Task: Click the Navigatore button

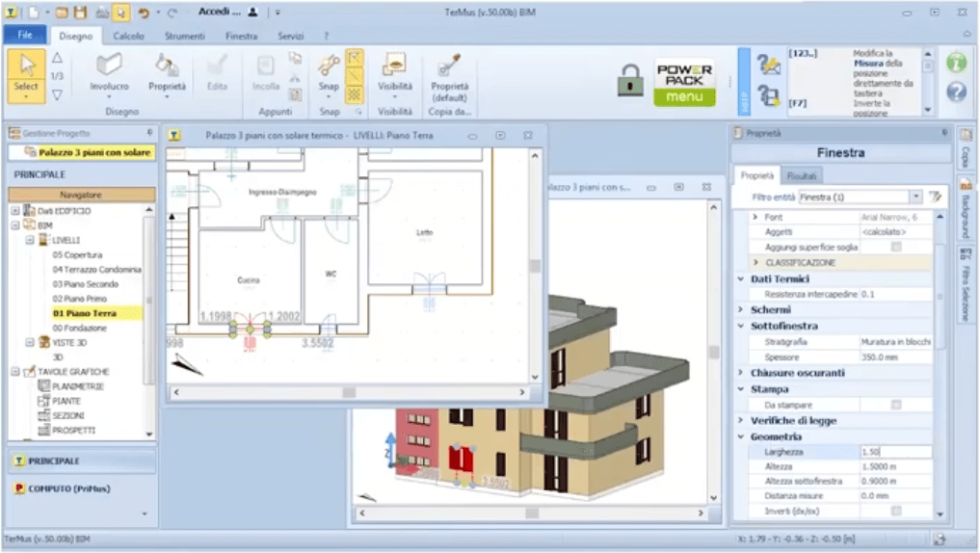Action: tap(81, 195)
